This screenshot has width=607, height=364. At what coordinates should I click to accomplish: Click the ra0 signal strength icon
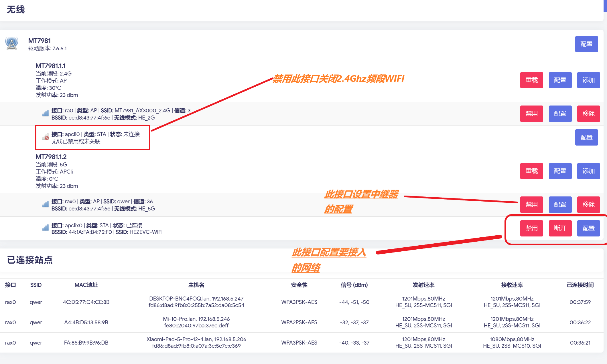pos(45,113)
